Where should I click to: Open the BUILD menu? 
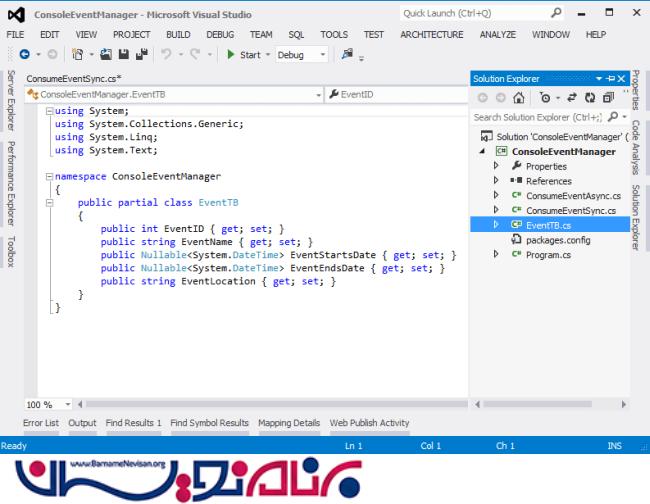(x=178, y=34)
